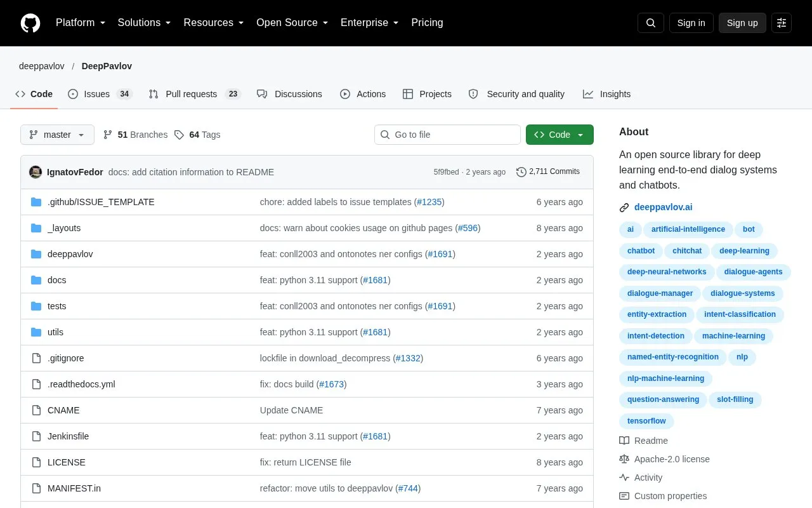812x508 pixels.
Task: Open the deeppavlov.ai website link
Action: (x=663, y=207)
